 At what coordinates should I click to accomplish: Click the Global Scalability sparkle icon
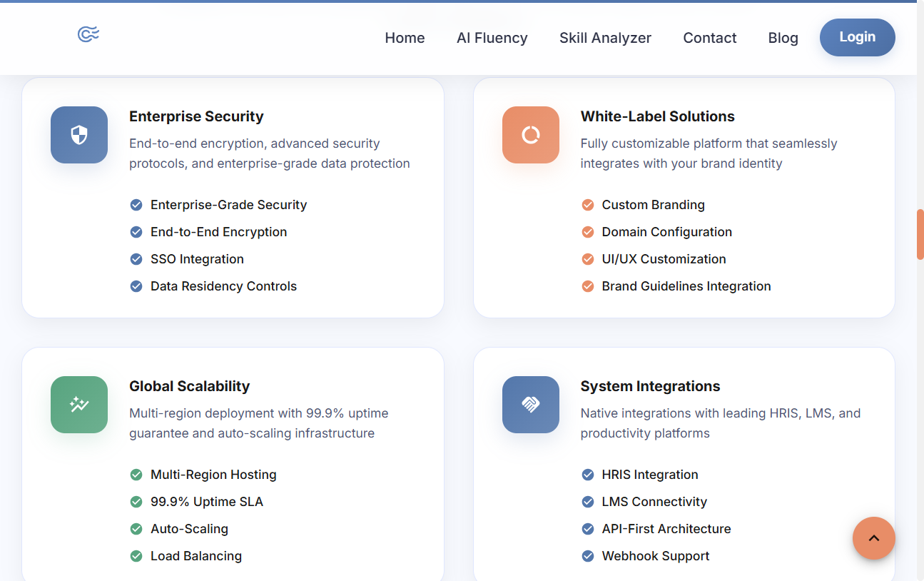point(79,405)
